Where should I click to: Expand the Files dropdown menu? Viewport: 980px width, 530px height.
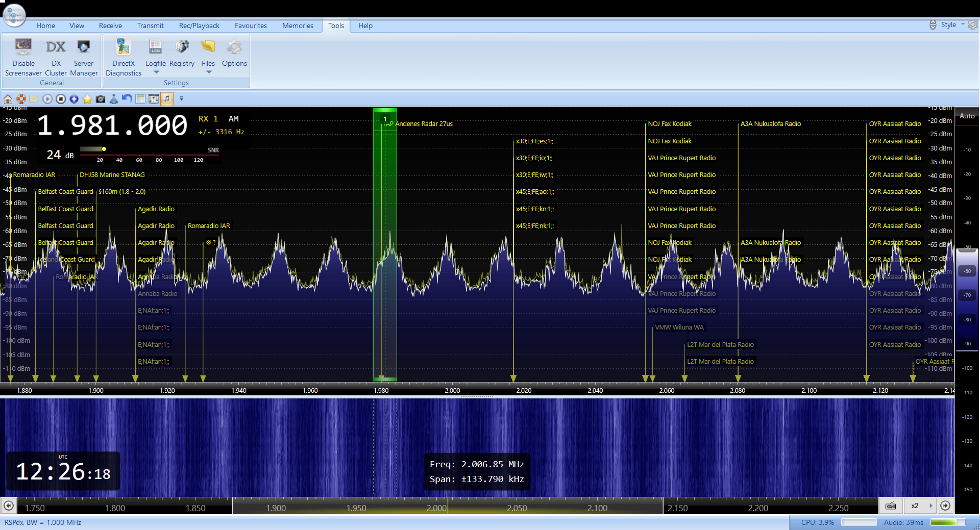point(208,72)
